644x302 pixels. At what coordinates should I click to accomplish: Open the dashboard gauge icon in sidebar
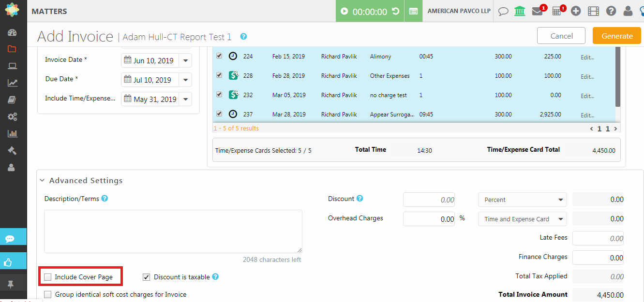pos(12,32)
